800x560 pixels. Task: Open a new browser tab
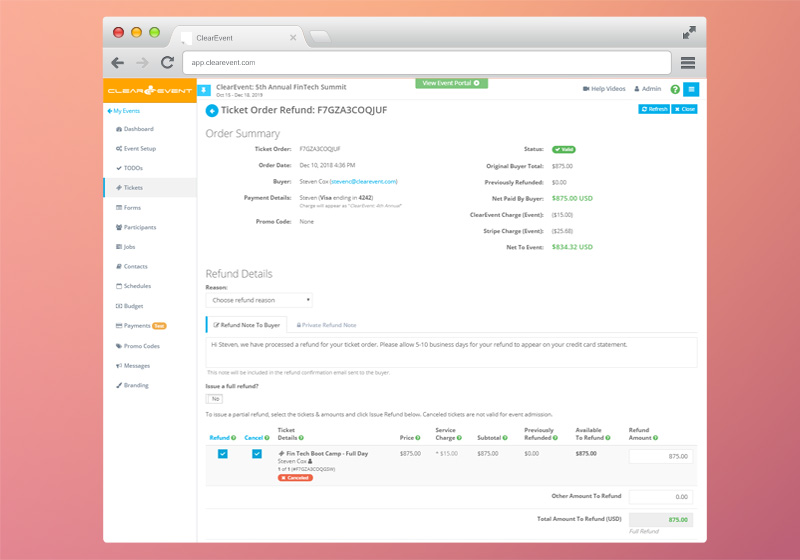pos(320,37)
